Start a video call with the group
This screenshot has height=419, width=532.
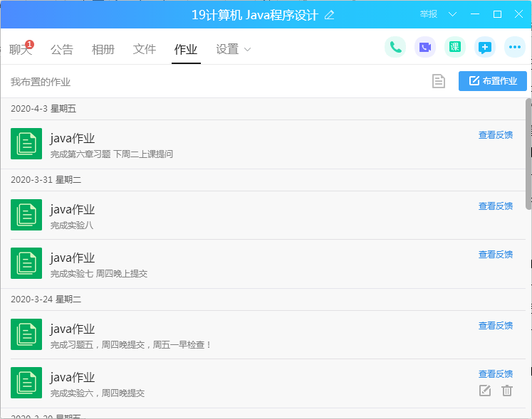[425, 48]
